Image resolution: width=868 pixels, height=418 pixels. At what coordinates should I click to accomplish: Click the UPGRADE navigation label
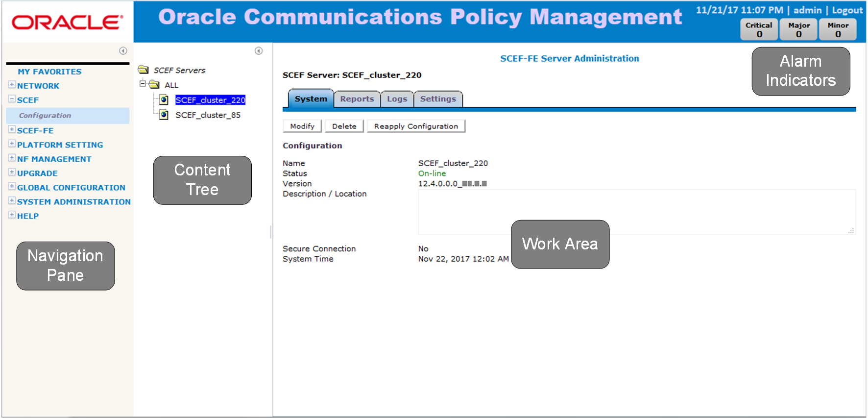pos(37,173)
